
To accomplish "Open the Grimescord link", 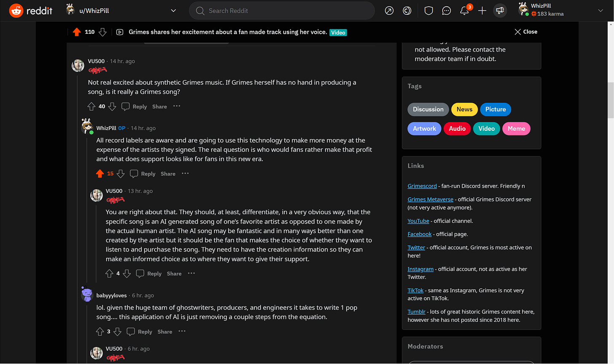I will pos(422,186).
